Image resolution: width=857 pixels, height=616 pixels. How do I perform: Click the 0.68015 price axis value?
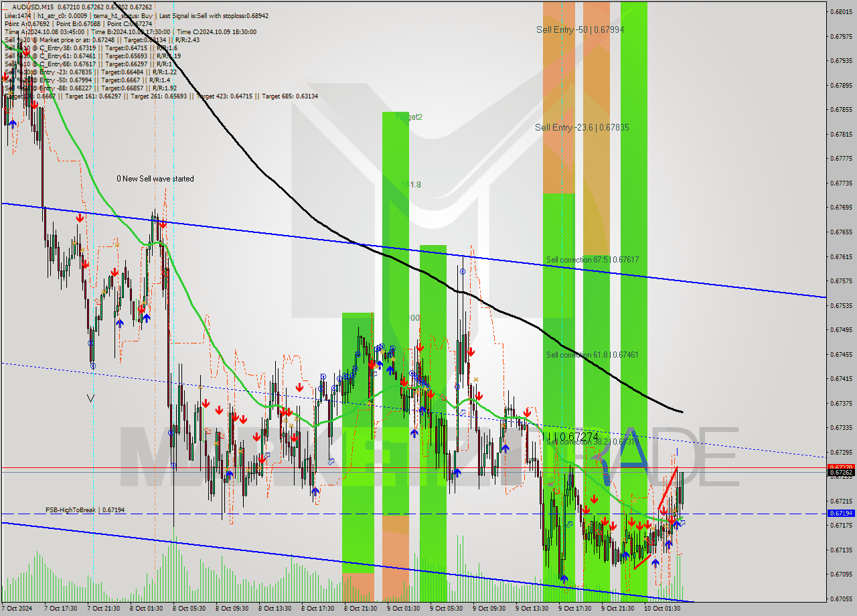841,11
